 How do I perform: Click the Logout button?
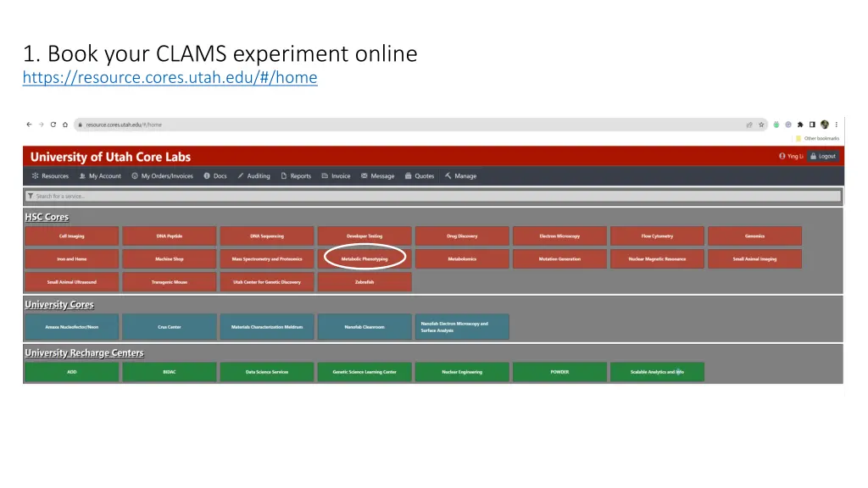[823, 157]
